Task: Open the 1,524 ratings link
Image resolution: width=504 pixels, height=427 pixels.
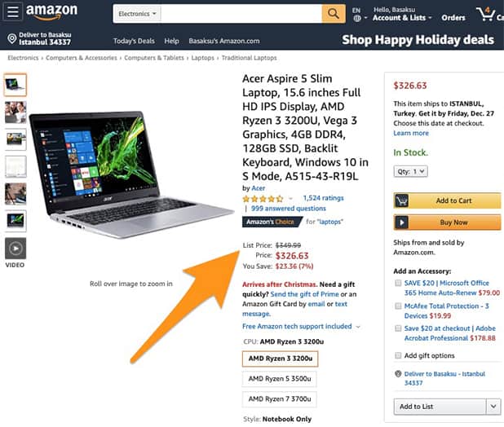Action: tap(323, 198)
